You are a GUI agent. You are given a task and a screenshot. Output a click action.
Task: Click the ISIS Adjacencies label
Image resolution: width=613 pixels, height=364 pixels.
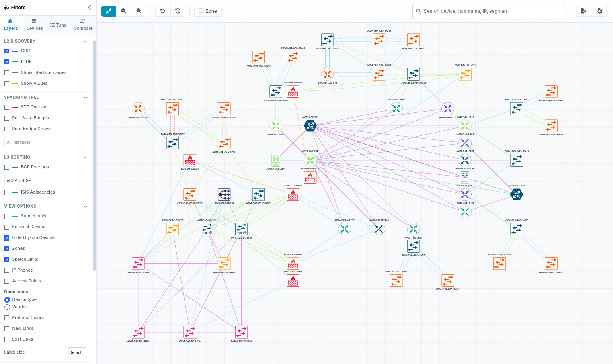[x=38, y=192]
